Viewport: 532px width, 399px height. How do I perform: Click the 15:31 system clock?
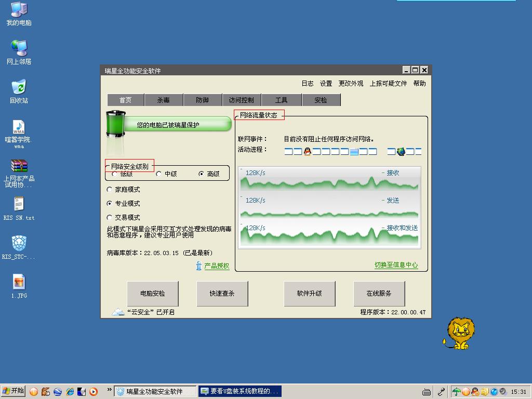(x=518, y=392)
